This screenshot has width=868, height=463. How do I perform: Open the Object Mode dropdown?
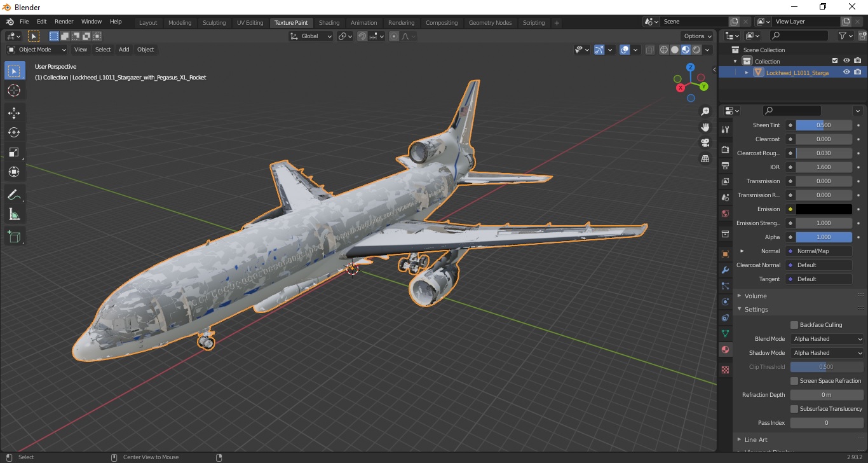(37, 50)
